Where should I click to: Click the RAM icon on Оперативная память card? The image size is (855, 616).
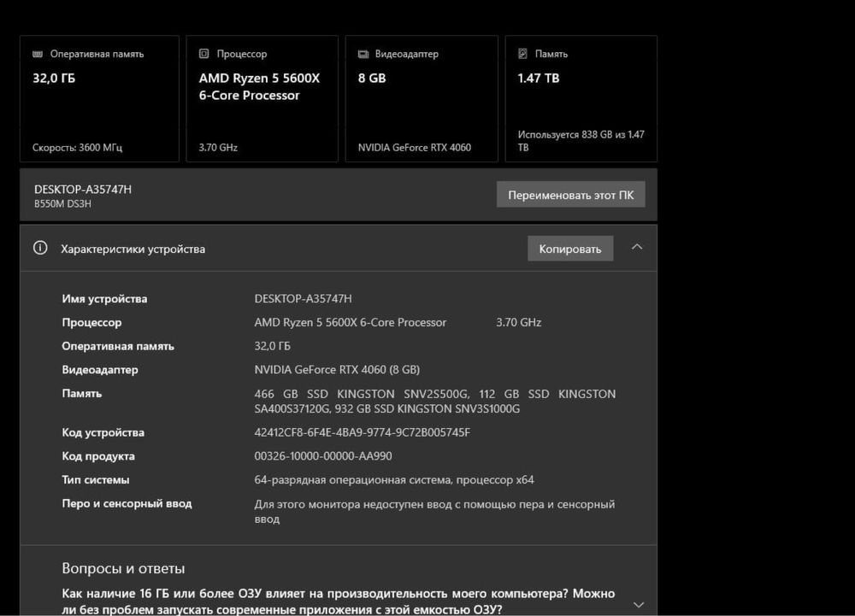(x=38, y=54)
